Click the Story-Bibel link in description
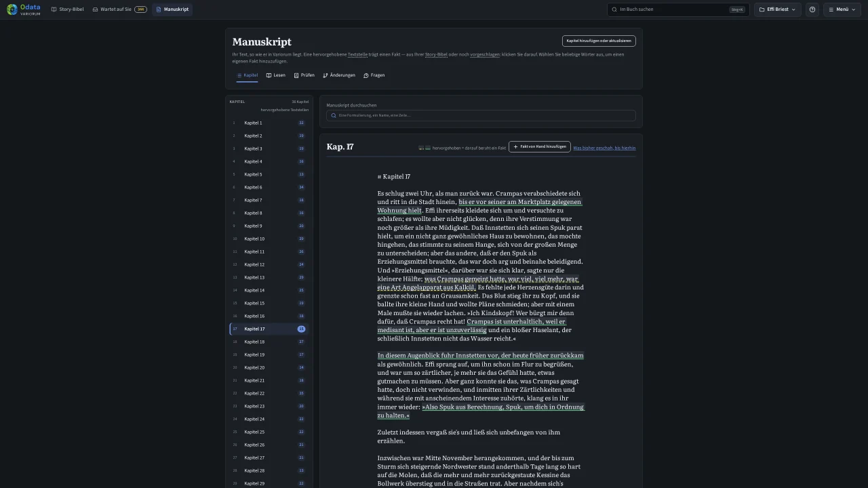868x488 pixels. pyautogui.click(x=436, y=54)
